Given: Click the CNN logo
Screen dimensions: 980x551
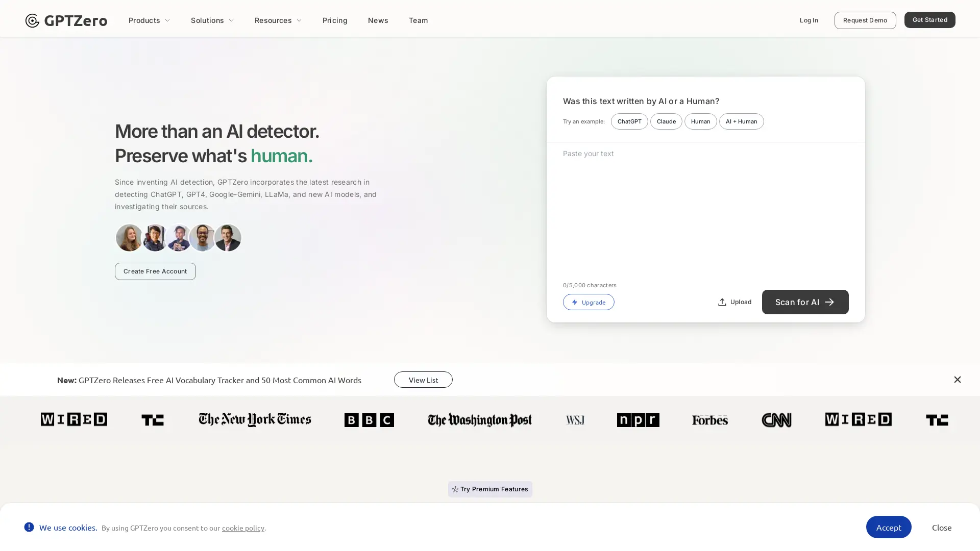Looking at the screenshot, I should [776, 419].
